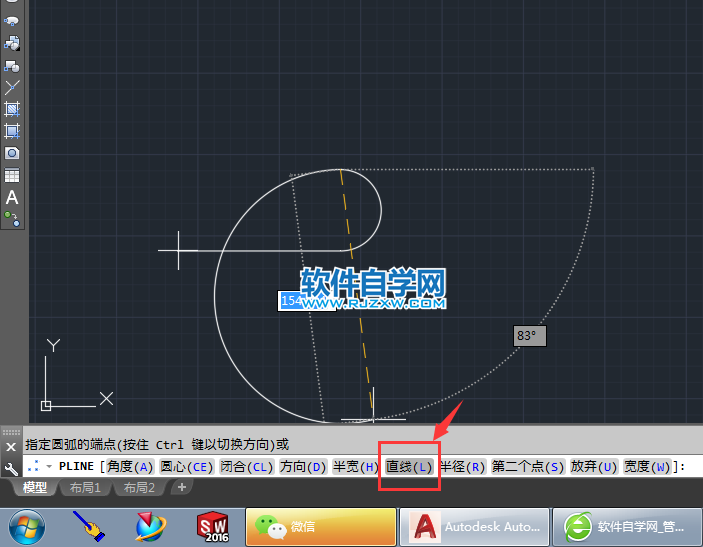Viewport: 703px width, 547px height.
Task: Open the Windows Start menu
Action: coord(27,527)
